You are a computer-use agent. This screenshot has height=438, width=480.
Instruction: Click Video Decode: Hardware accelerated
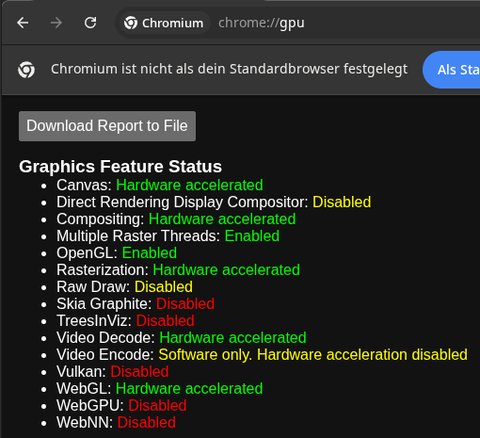point(181,338)
